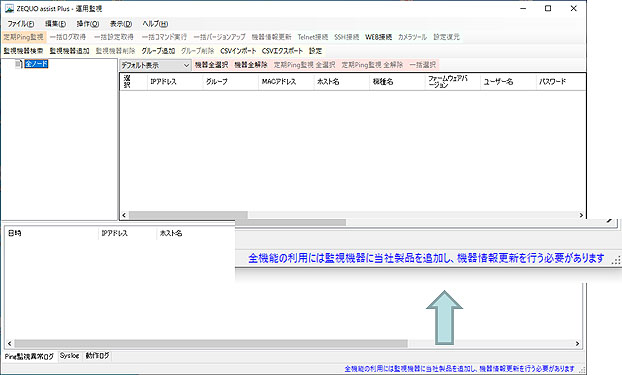The height and width of the screenshot is (375, 622).
Task: Click device table scrollbar left arrow
Action: [x=124, y=215]
